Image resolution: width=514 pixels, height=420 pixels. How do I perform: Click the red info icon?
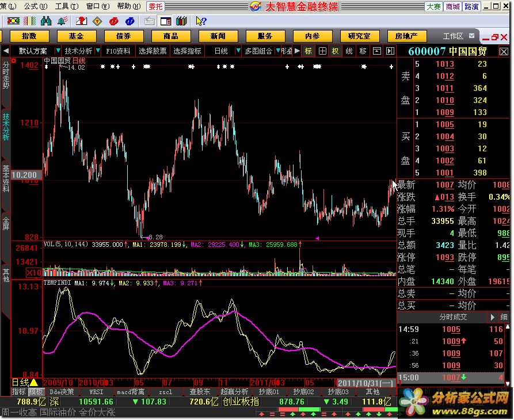(114, 21)
